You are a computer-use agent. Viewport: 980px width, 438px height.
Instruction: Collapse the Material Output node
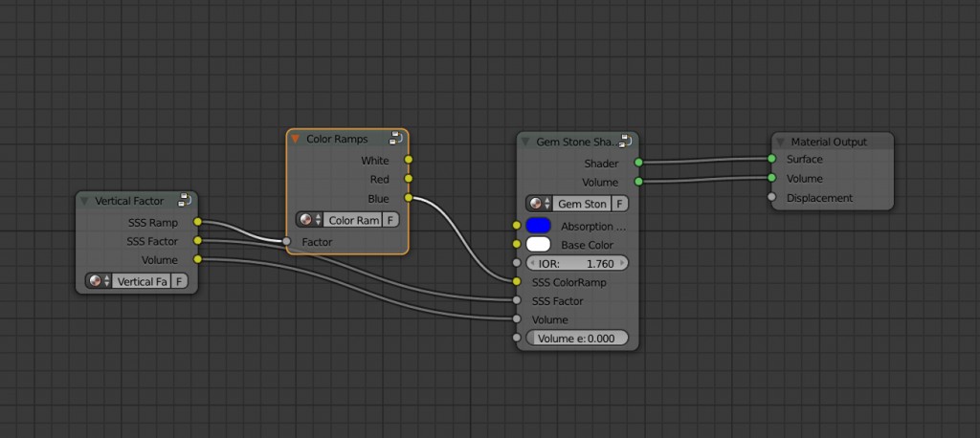[x=781, y=142]
